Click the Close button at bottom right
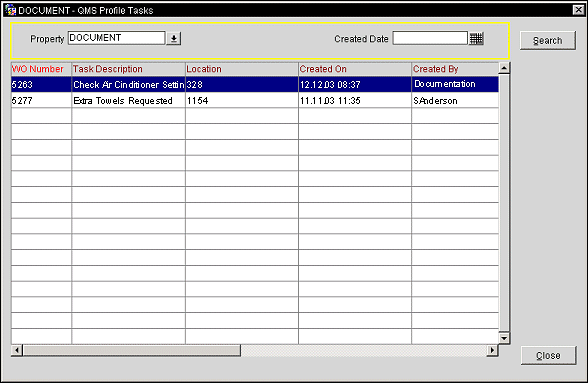Image resolution: width=588 pixels, height=383 pixels. coord(548,355)
